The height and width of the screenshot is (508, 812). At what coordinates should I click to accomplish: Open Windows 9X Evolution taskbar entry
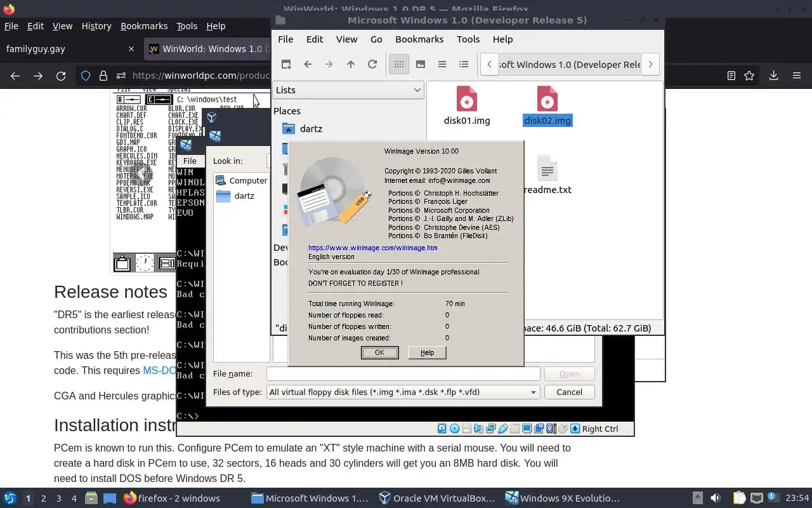pos(563,498)
